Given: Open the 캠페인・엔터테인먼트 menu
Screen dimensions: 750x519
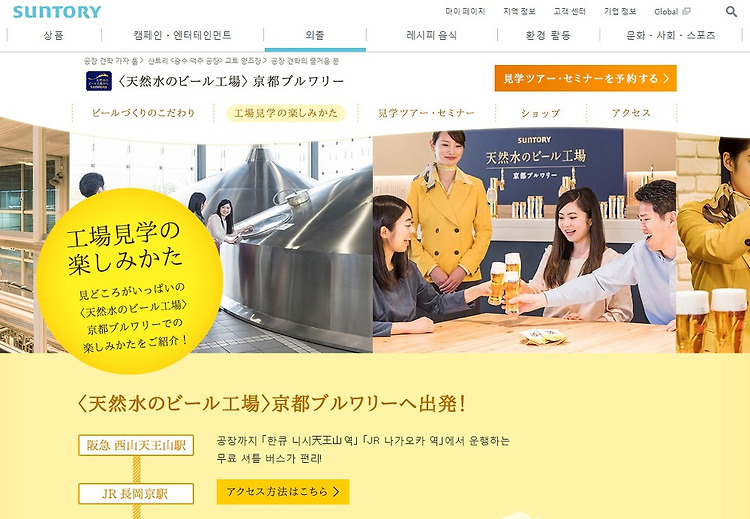Looking at the screenshot, I should point(182,35).
